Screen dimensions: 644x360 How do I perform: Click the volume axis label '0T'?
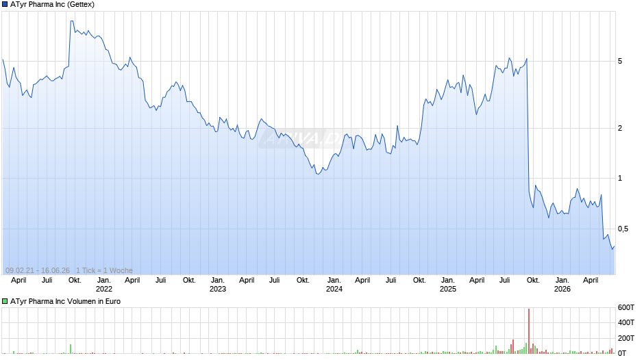click(622, 353)
